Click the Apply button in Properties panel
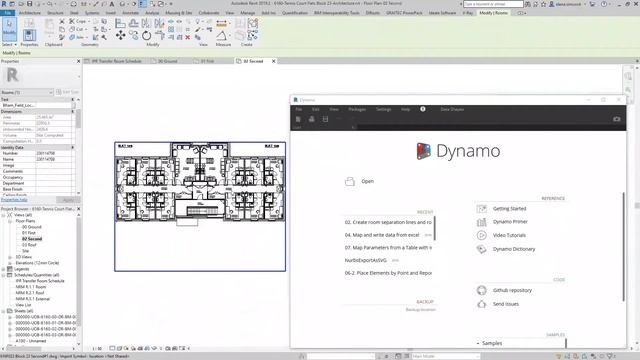This screenshot has height=360, width=640. pyautogui.click(x=68, y=200)
